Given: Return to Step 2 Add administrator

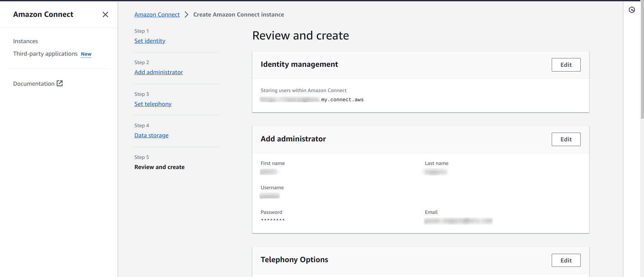Looking at the screenshot, I should click(159, 72).
